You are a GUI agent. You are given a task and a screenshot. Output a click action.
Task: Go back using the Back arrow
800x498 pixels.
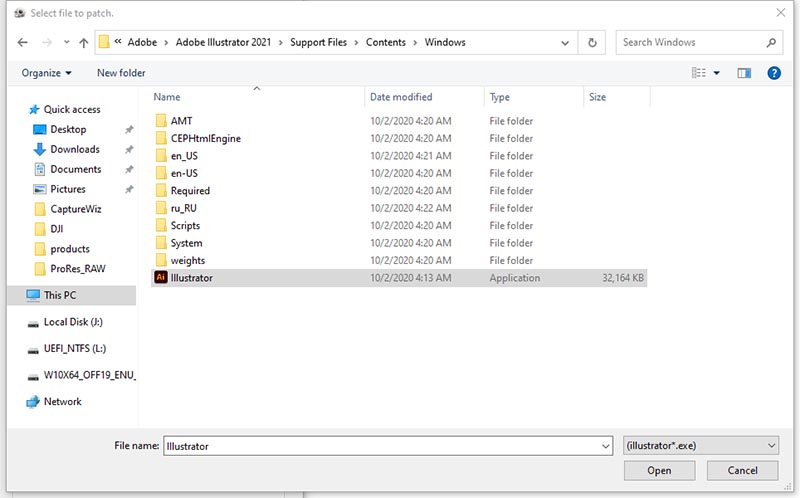(22, 42)
